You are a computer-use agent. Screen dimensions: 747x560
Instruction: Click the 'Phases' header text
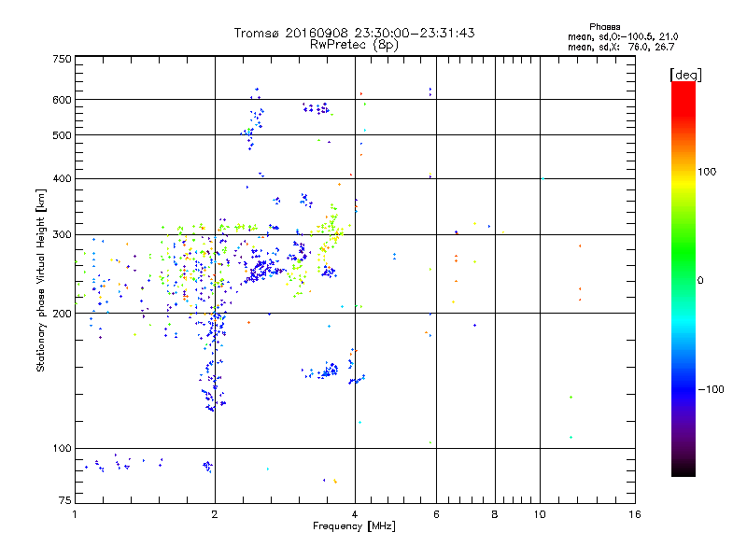604,27
